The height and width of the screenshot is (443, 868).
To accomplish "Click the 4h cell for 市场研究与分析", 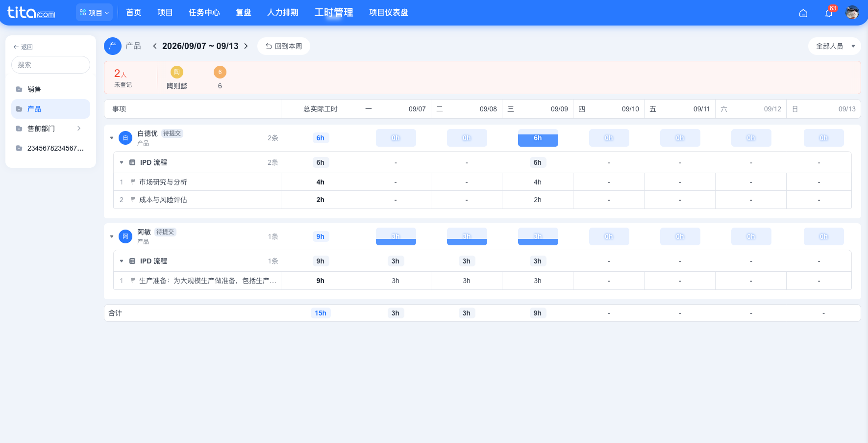I will (538, 182).
